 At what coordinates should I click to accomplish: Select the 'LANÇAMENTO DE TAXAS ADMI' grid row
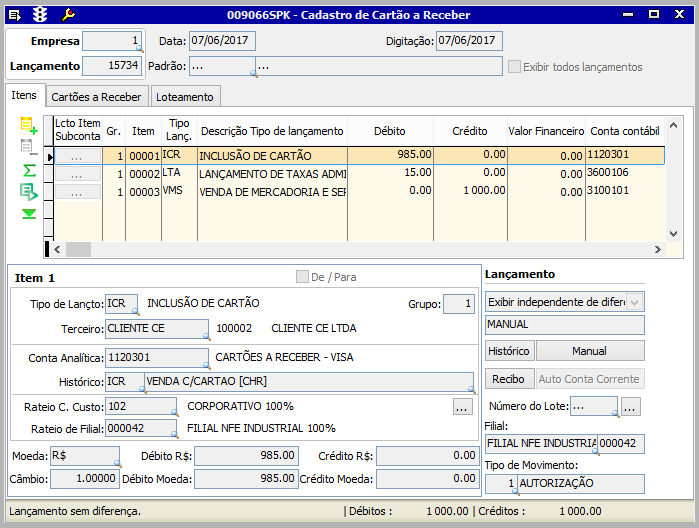click(272, 173)
